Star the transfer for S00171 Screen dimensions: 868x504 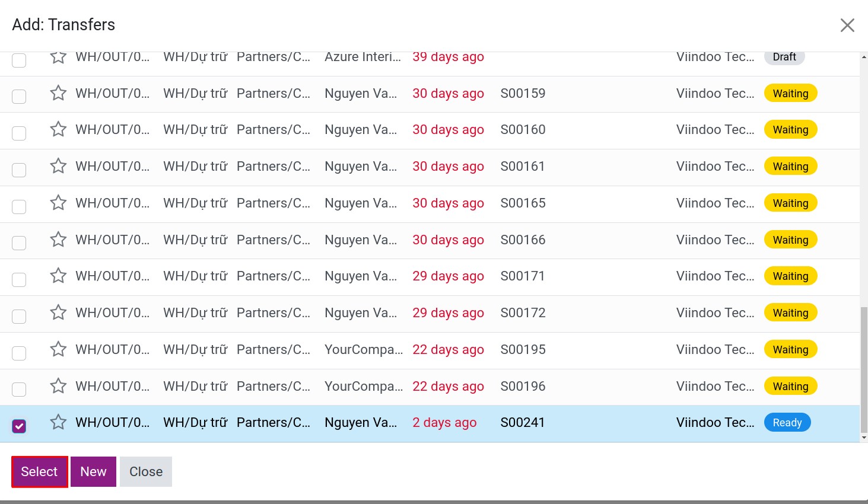tap(58, 276)
